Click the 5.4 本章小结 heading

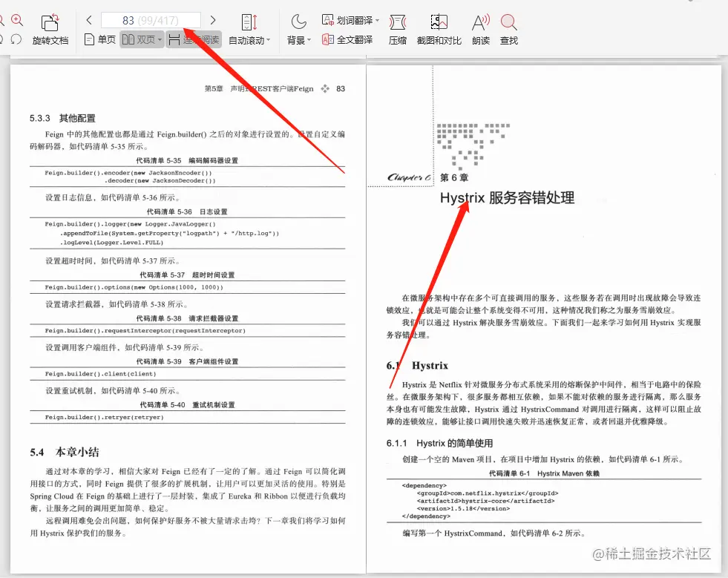click(65, 452)
